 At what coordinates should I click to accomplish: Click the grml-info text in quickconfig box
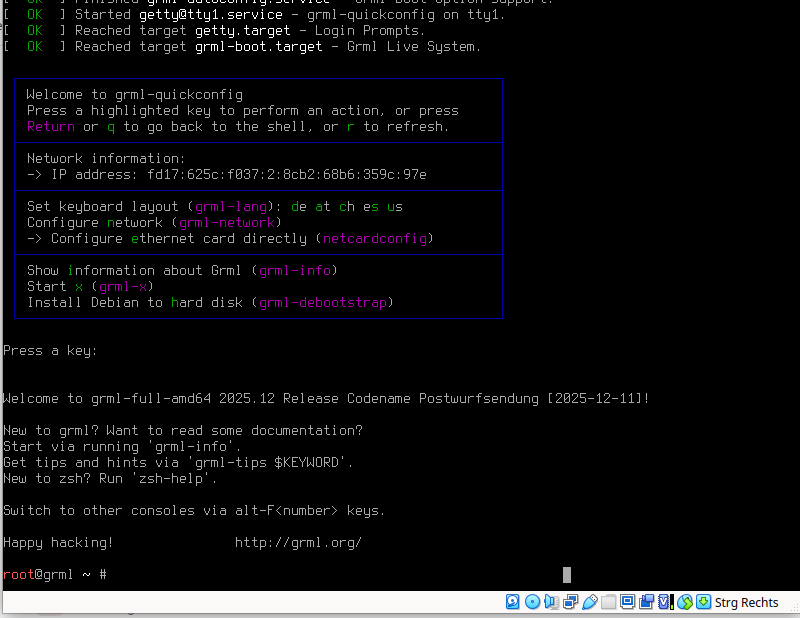click(x=294, y=271)
